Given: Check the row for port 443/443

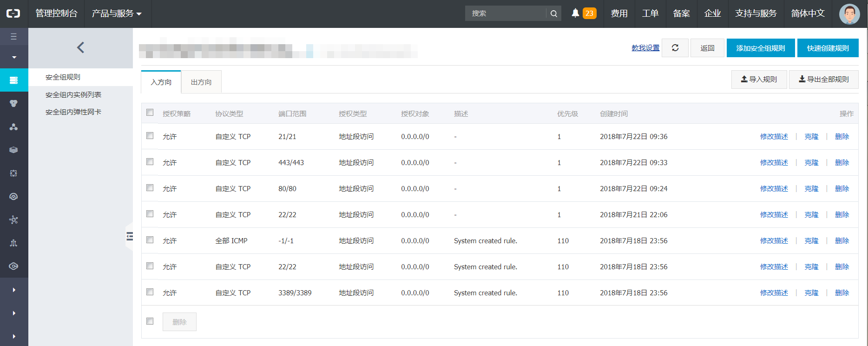Looking at the screenshot, I should coord(150,162).
